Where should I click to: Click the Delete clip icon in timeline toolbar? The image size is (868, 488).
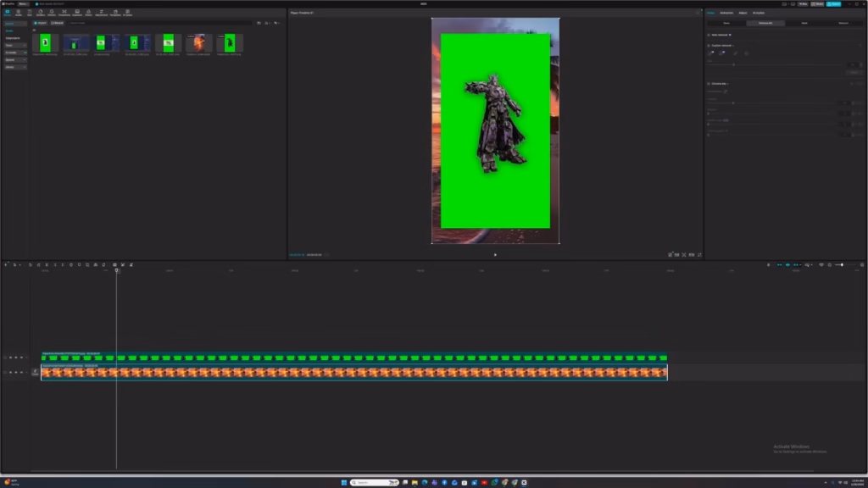[71, 265]
